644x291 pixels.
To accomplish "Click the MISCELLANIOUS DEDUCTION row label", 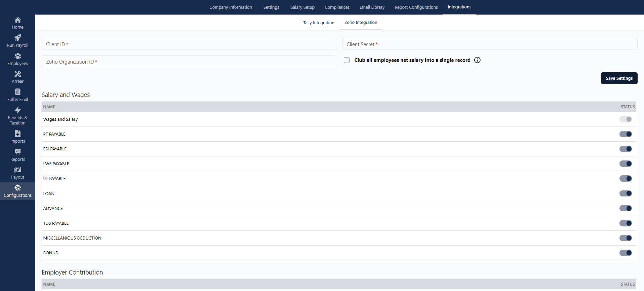I will point(72,238).
